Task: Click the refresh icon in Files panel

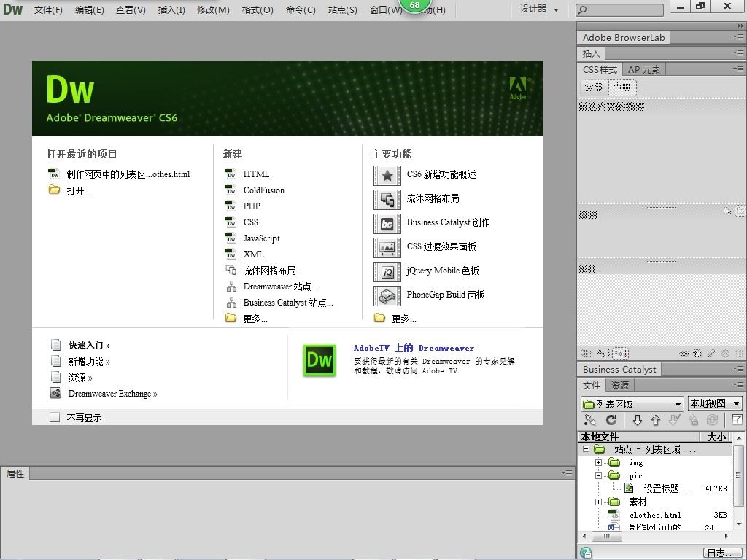Action: 611,419
